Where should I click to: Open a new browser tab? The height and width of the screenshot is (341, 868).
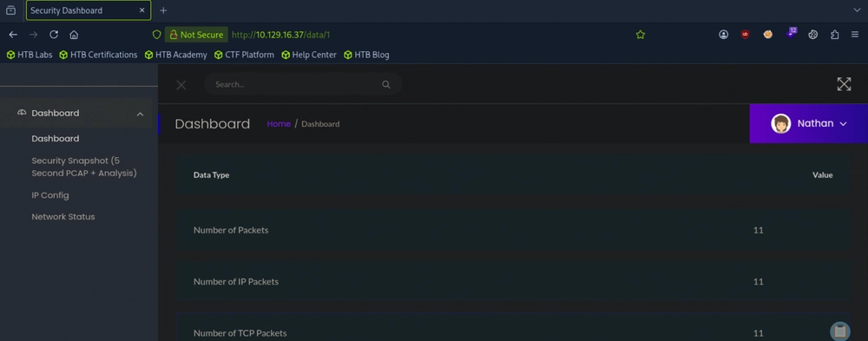(x=163, y=10)
